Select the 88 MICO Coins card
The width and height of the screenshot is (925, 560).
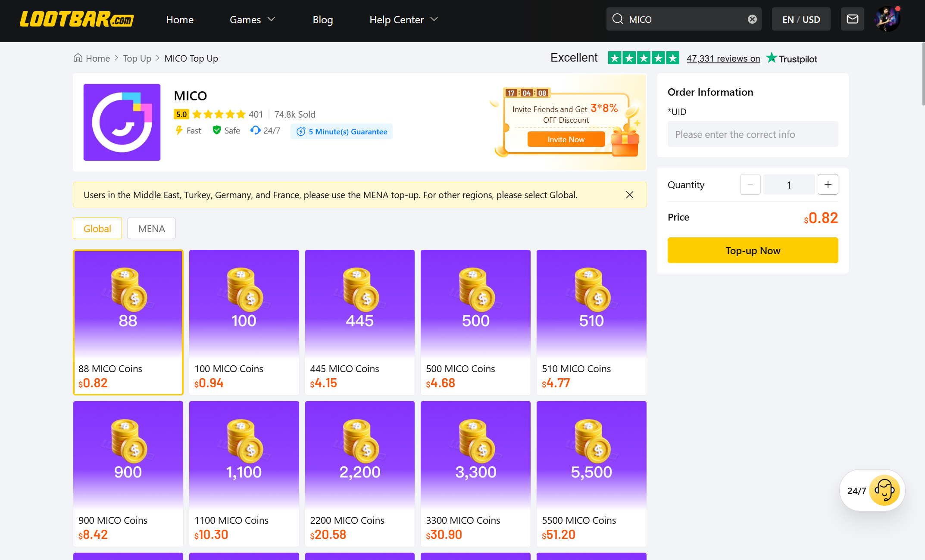[x=128, y=322]
